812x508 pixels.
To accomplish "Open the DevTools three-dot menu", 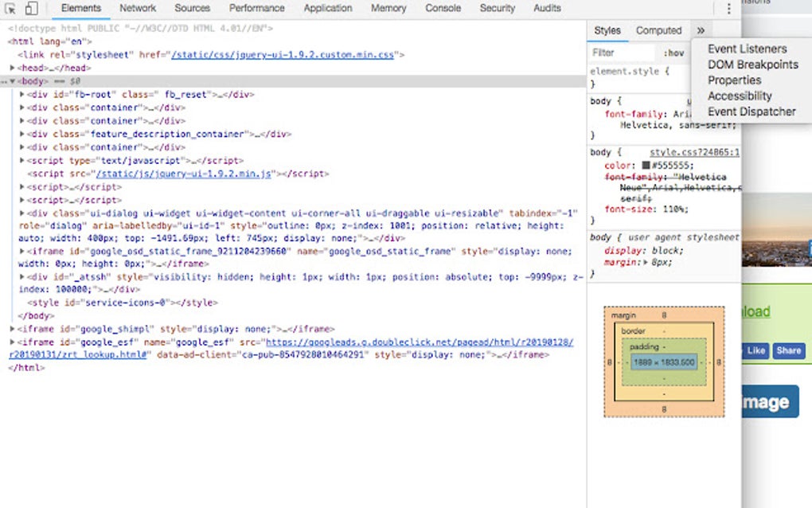I will (x=730, y=7).
